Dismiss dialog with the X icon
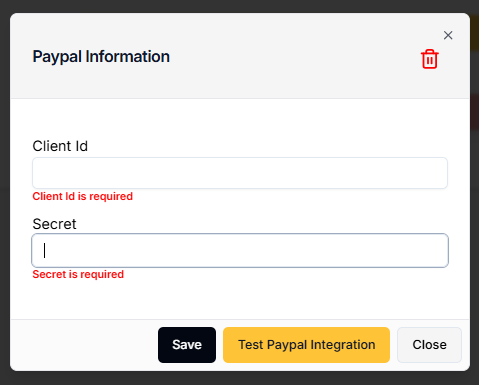 pos(448,35)
